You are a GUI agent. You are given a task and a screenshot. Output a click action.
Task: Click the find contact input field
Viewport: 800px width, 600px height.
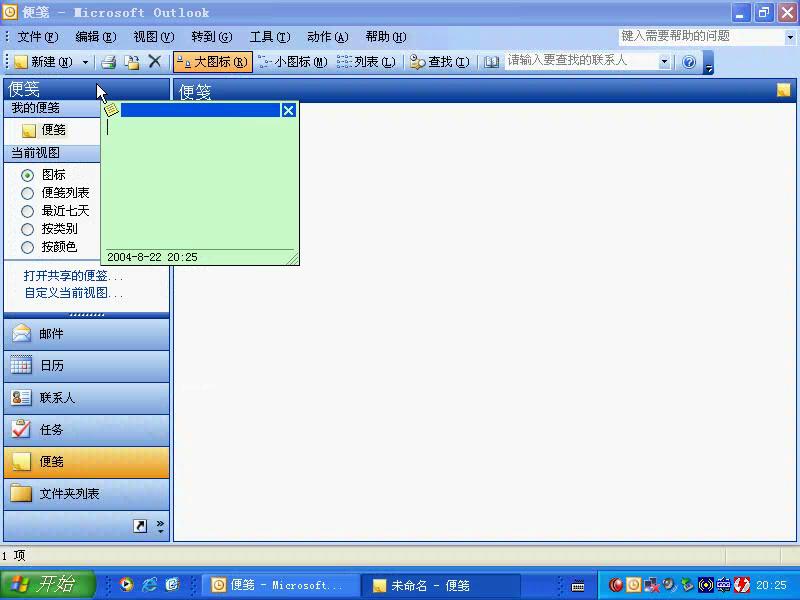pos(581,61)
